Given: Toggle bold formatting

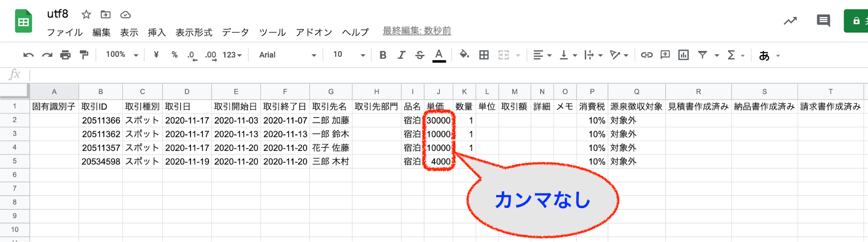Looking at the screenshot, I should pos(383,55).
